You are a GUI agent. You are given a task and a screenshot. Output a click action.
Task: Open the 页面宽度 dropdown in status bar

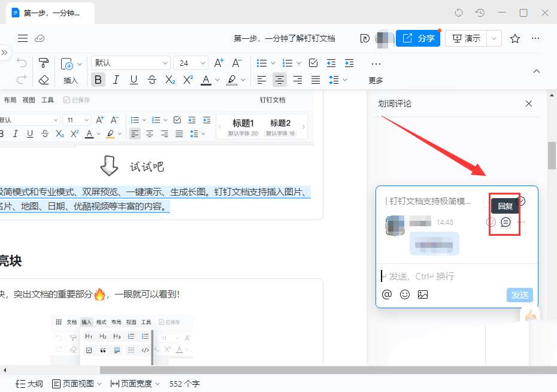[135, 384]
